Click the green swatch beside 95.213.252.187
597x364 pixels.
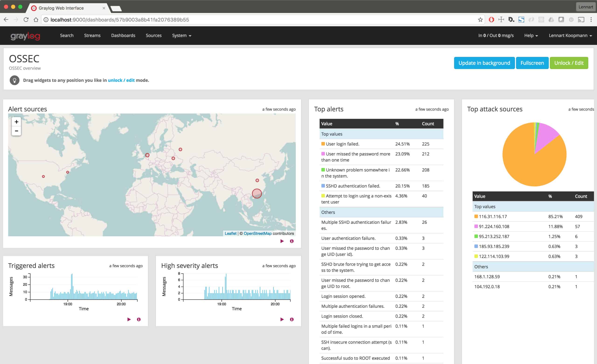[x=476, y=236]
